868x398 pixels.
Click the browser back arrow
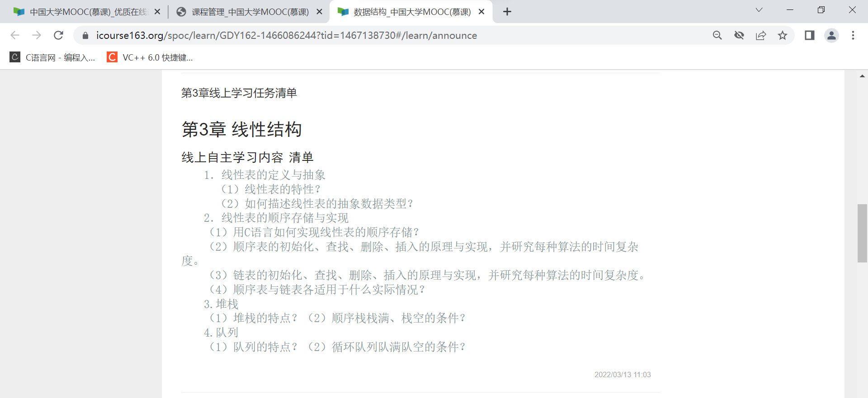[x=15, y=35]
